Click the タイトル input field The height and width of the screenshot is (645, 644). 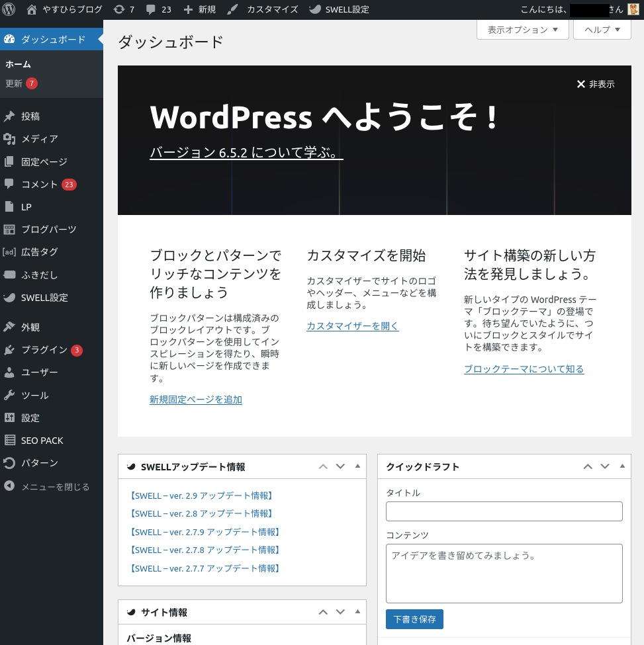504,511
